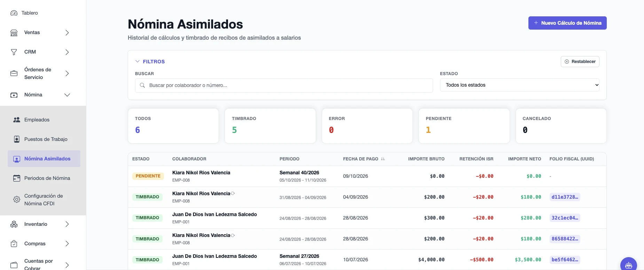Viewport: 644px width, 270px height.
Task: Open Periodos de Nómina page
Action: [x=44, y=178]
